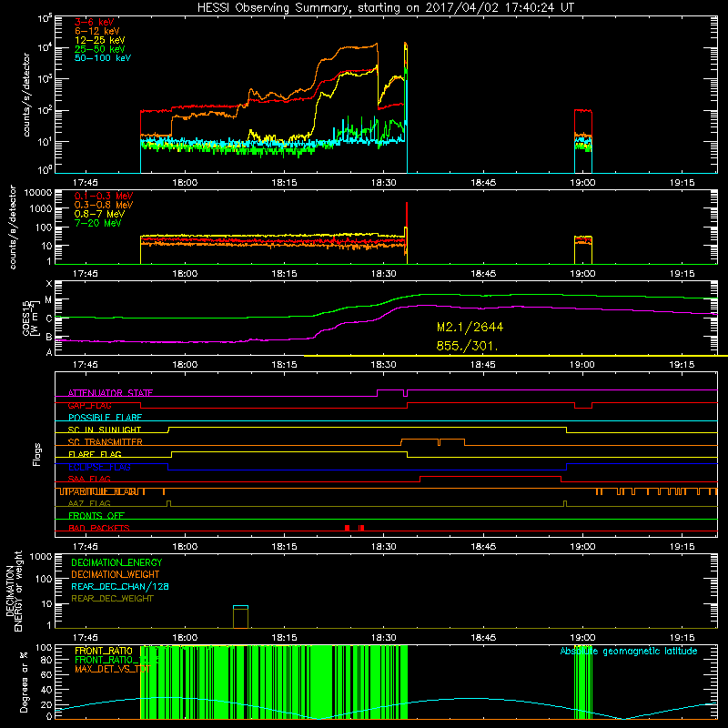Select the SAA_FLAG label

tap(89, 479)
